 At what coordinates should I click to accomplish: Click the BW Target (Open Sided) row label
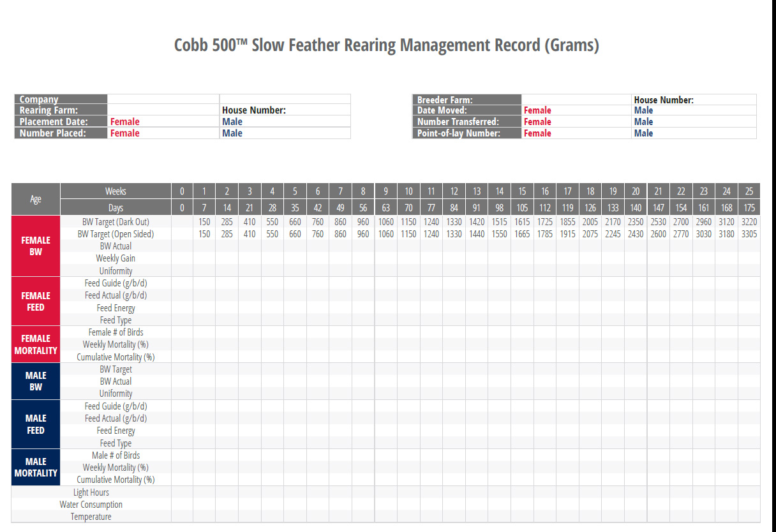(116, 234)
